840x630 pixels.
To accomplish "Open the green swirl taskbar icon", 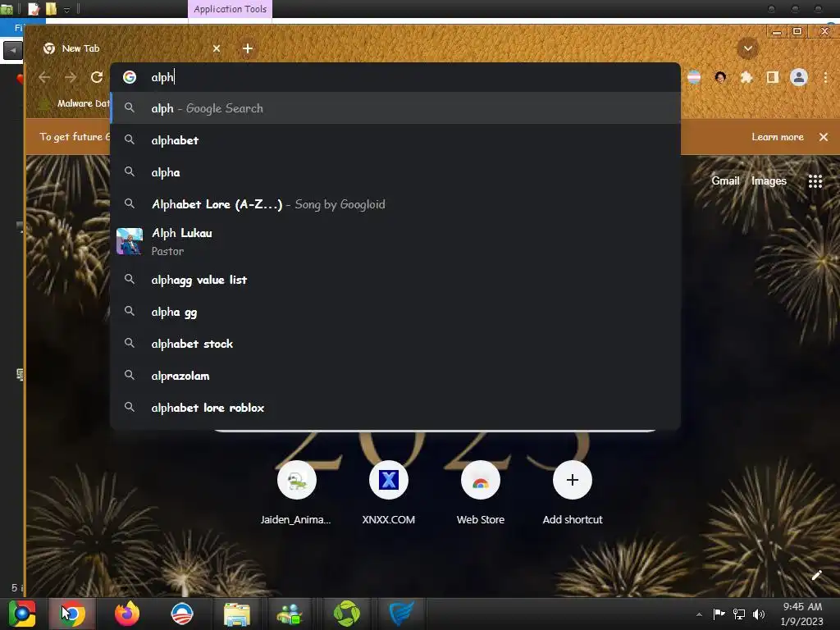I will click(x=347, y=614).
